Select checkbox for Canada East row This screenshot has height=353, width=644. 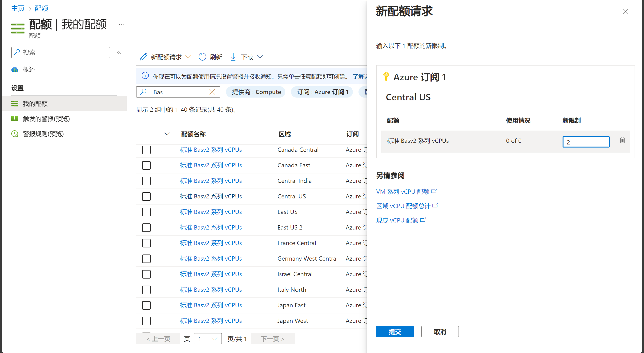(146, 165)
